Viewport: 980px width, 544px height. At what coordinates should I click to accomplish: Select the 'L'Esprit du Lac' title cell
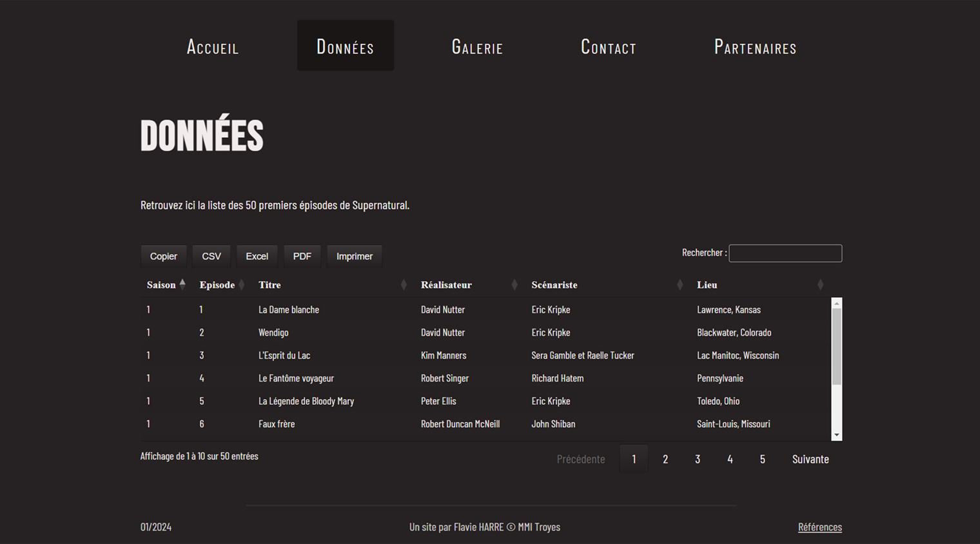284,355
